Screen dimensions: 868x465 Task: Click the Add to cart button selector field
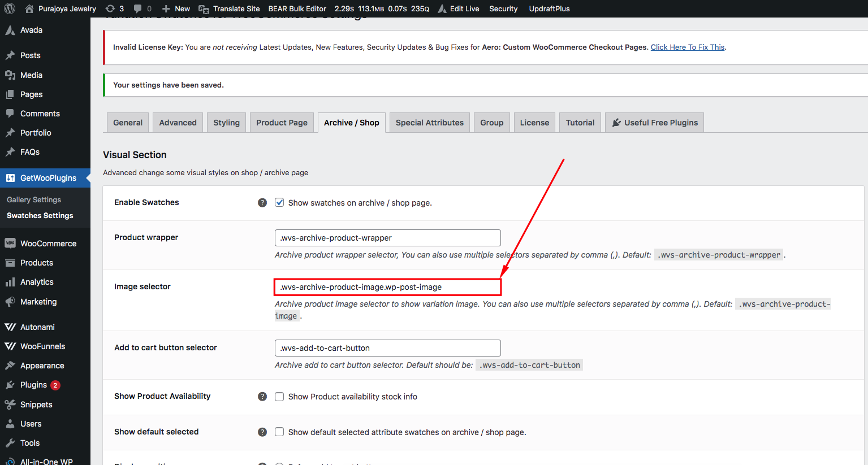(388, 348)
